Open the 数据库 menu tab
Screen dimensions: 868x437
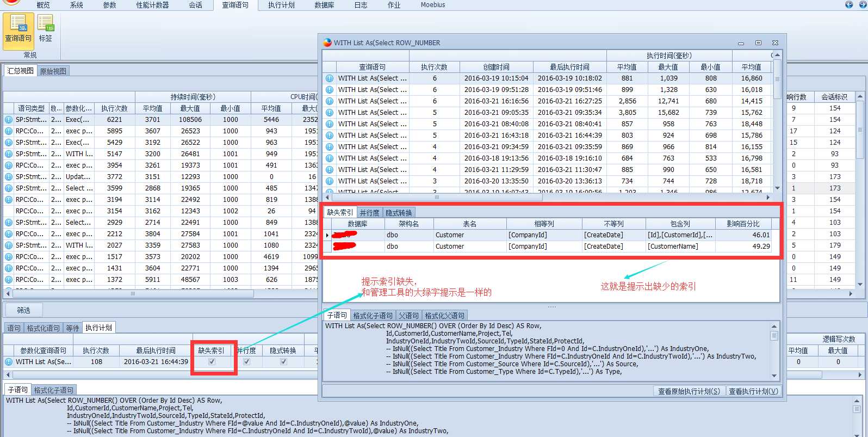point(324,5)
